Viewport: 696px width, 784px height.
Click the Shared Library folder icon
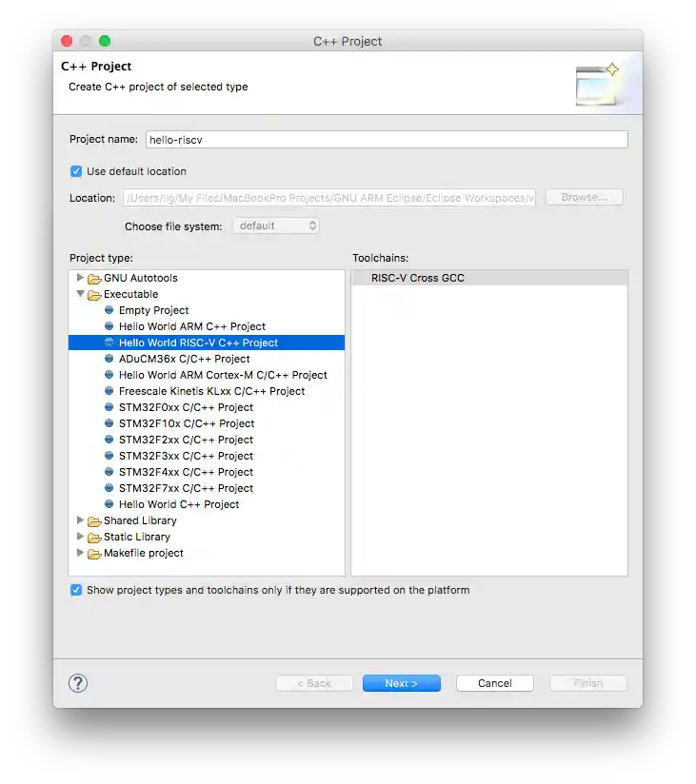[x=94, y=521]
